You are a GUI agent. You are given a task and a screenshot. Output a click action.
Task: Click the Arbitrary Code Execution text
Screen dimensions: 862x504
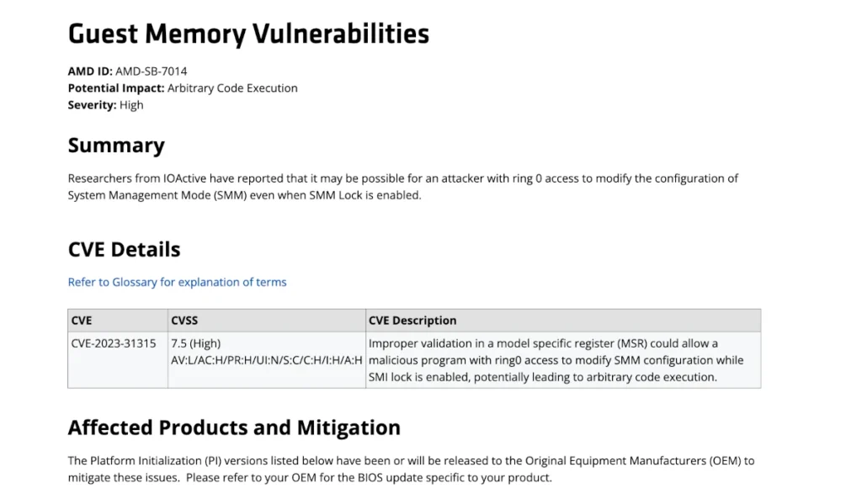coord(232,88)
